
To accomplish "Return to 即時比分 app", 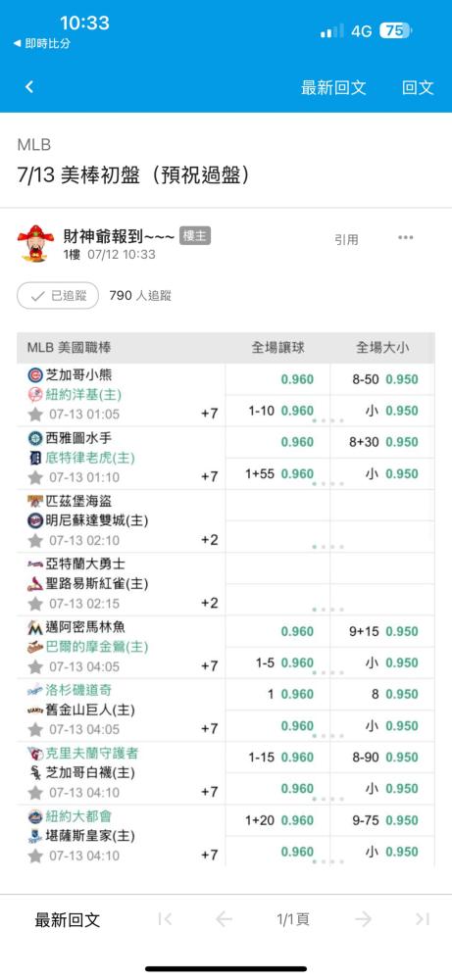I will 42,44.
